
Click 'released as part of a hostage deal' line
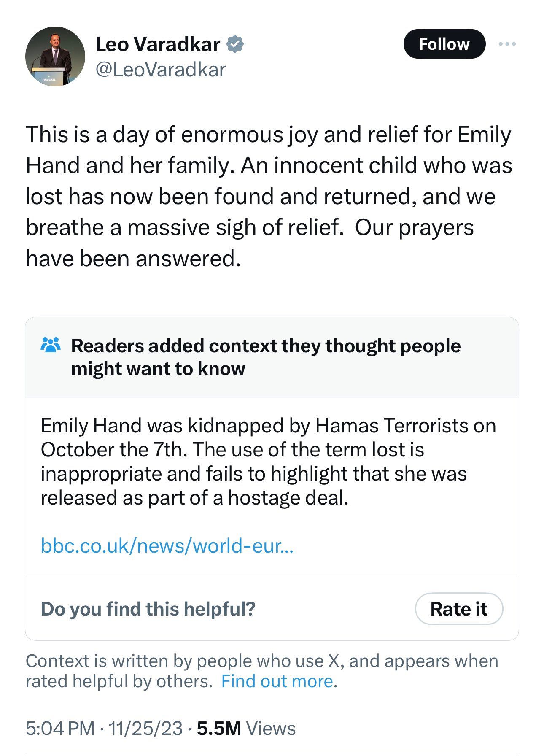(x=194, y=498)
